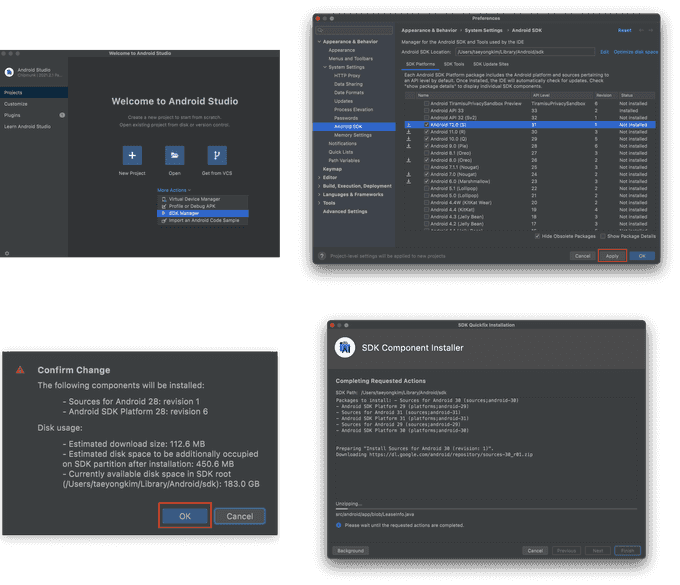Click the Edit link beside SDK location
Viewport: 680px width, 585px height.
605,52
